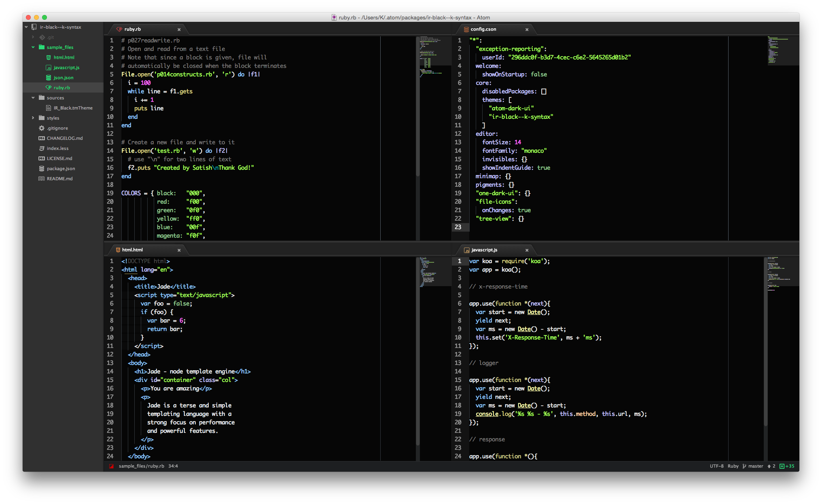Click the repo icon beside ir-black--k-syntax
The height and width of the screenshot is (504, 822).
coord(34,27)
